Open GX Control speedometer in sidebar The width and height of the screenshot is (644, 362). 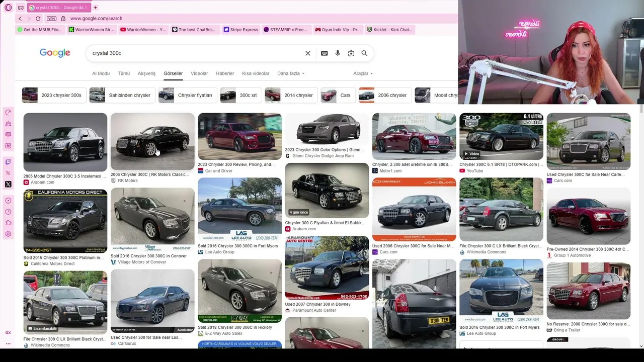click(8, 113)
